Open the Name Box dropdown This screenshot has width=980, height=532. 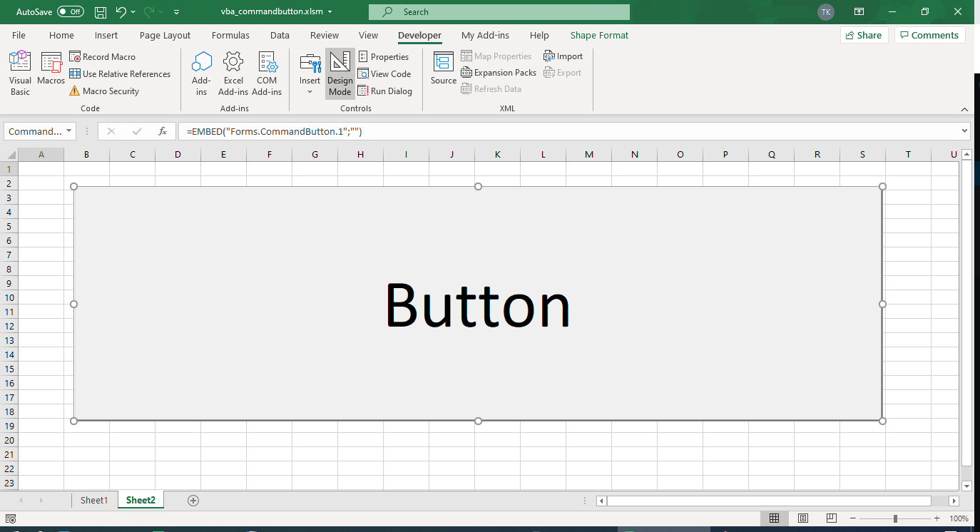coord(69,131)
